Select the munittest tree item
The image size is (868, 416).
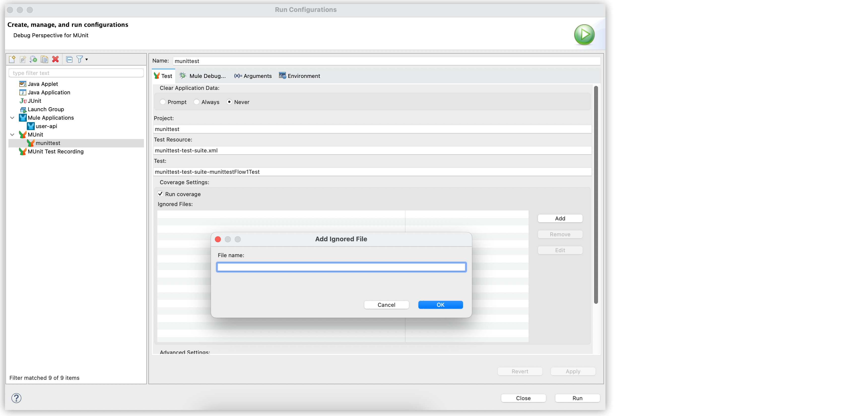pos(49,143)
